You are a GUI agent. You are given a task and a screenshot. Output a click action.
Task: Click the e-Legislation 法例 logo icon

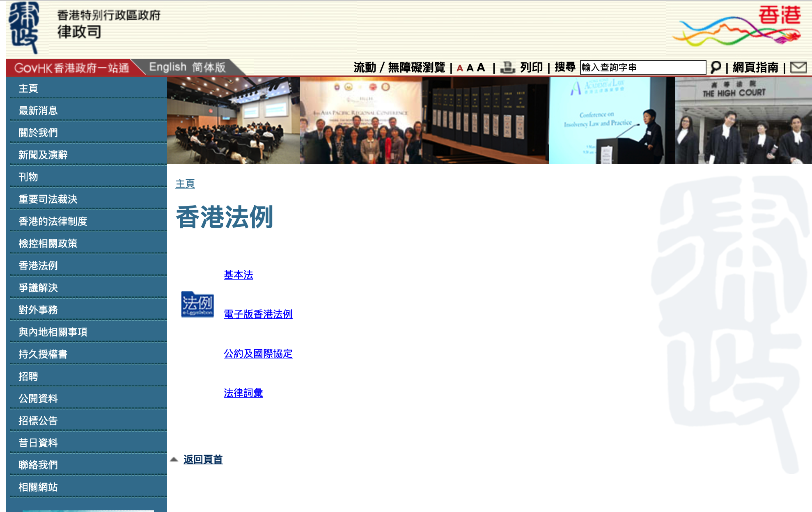click(197, 304)
